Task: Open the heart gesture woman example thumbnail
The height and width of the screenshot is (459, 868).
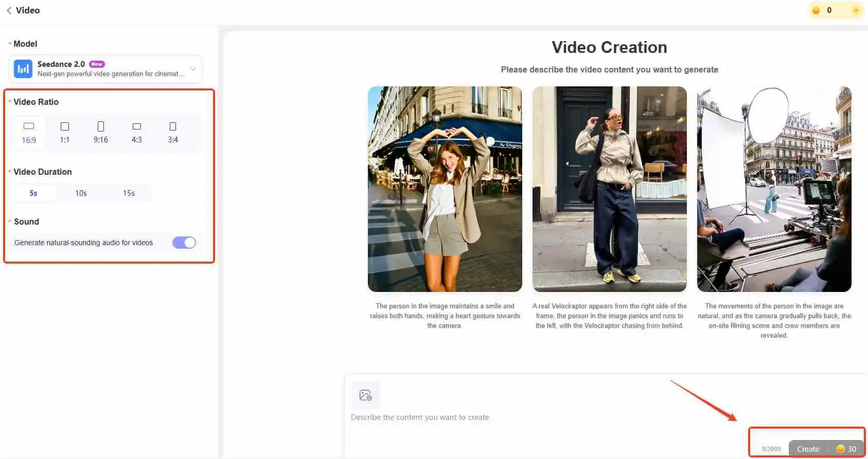Action: (x=445, y=189)
